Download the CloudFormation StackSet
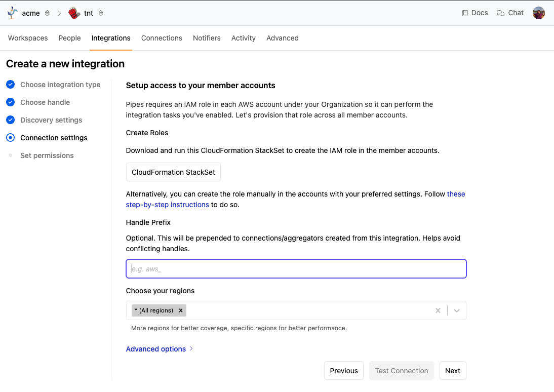Screen dimensions: 554x392 pyautogui.click(x=173, y=172)
